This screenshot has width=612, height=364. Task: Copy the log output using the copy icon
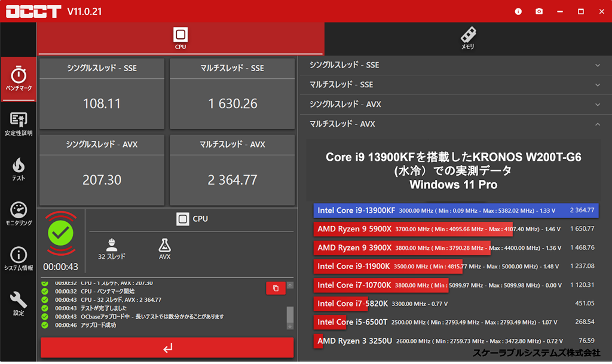click(276, 288)
